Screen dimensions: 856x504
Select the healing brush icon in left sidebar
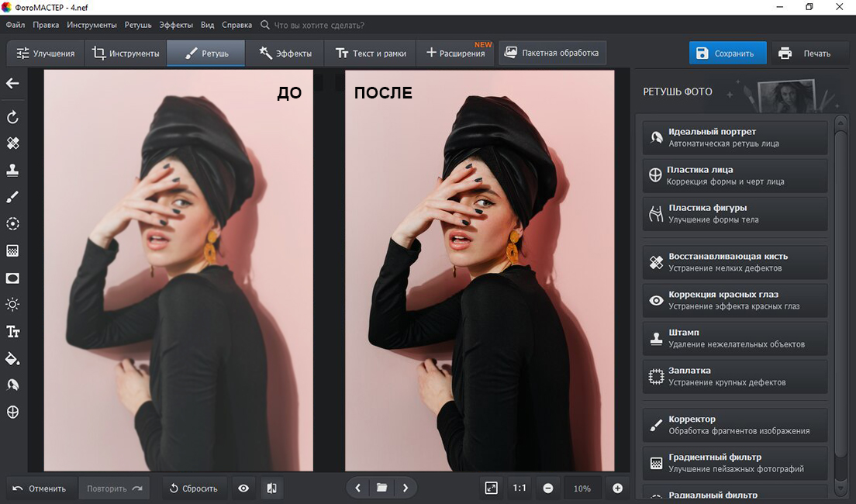point(12,143)
